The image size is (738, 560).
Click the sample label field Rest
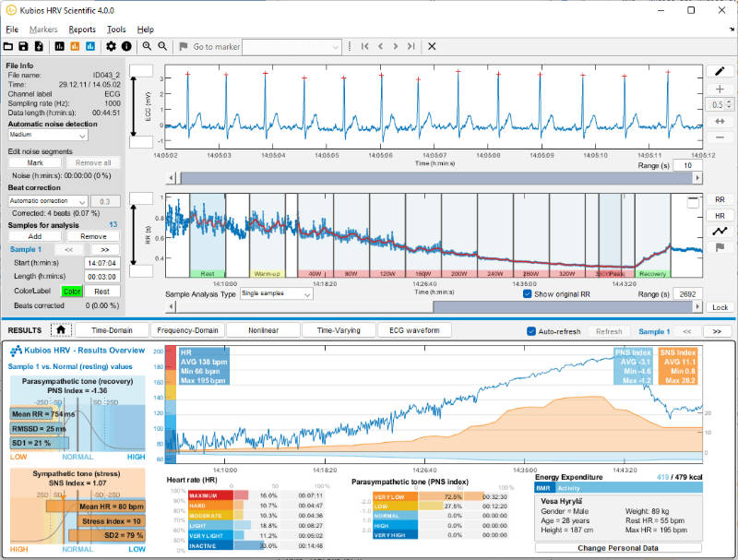(x=101, y=292)
